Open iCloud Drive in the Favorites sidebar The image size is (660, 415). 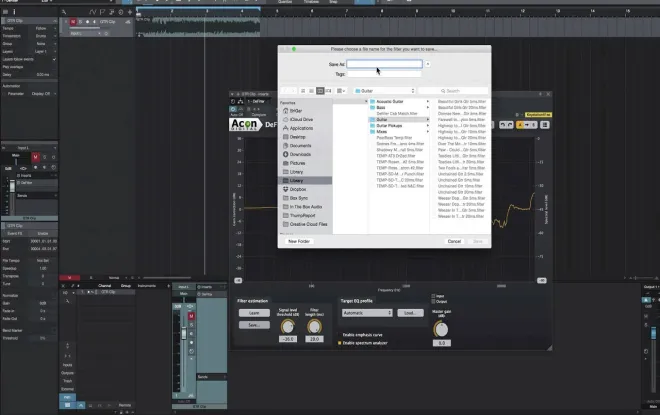point(301,120)
